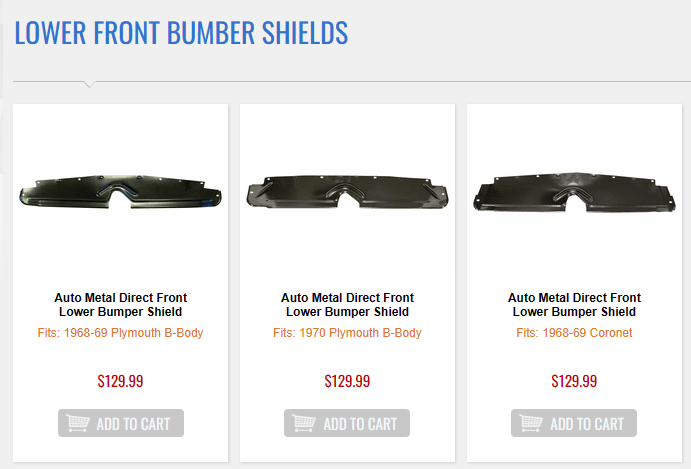The width and height of the screenshot is (691, 469).
Task: Click the 'Fits: 1968-69 Coronet' link
Action: [x=574, y=333]
